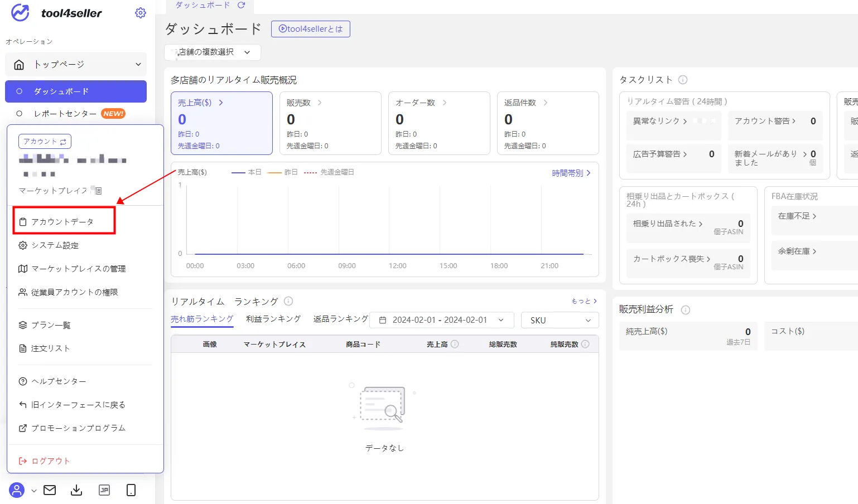This screenshot has width=858, height=504.
Task: Open 従業員アカウントの権限 menu item
Action: (x=74, y=292)
